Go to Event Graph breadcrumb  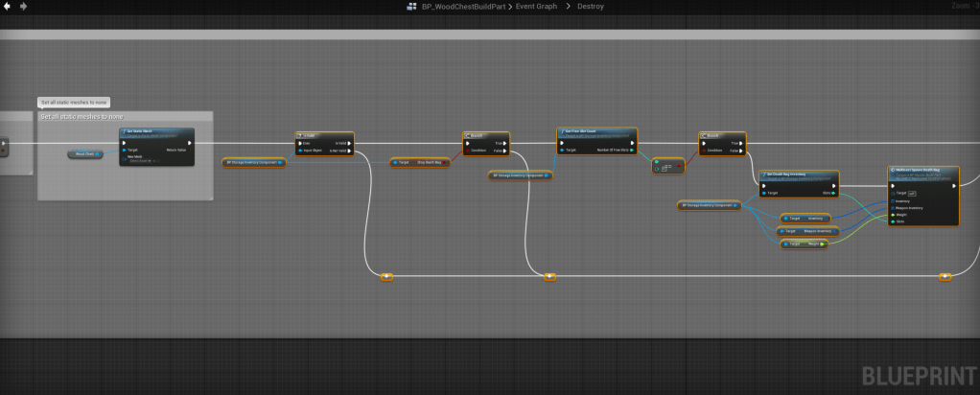click(537, 7)
